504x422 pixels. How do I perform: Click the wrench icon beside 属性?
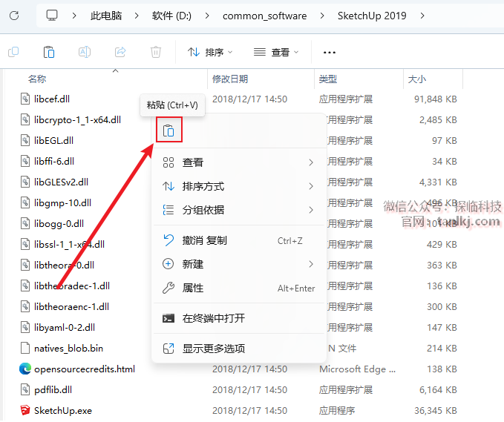click(168, 288)
